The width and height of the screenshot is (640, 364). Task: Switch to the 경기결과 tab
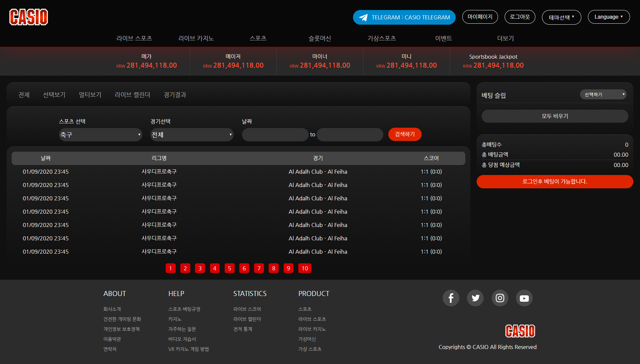pos(175,95)
